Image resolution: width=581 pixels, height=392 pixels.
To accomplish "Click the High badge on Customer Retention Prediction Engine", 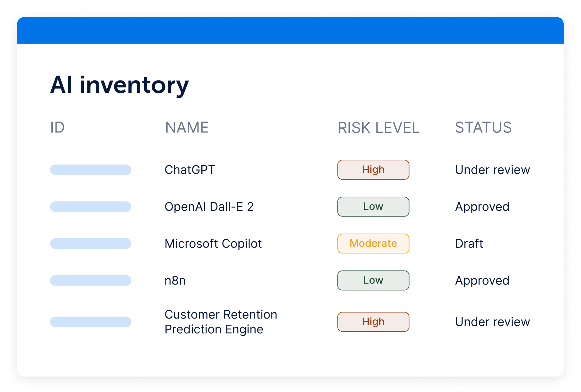I will pyautogui.click(x=373, y=321).
